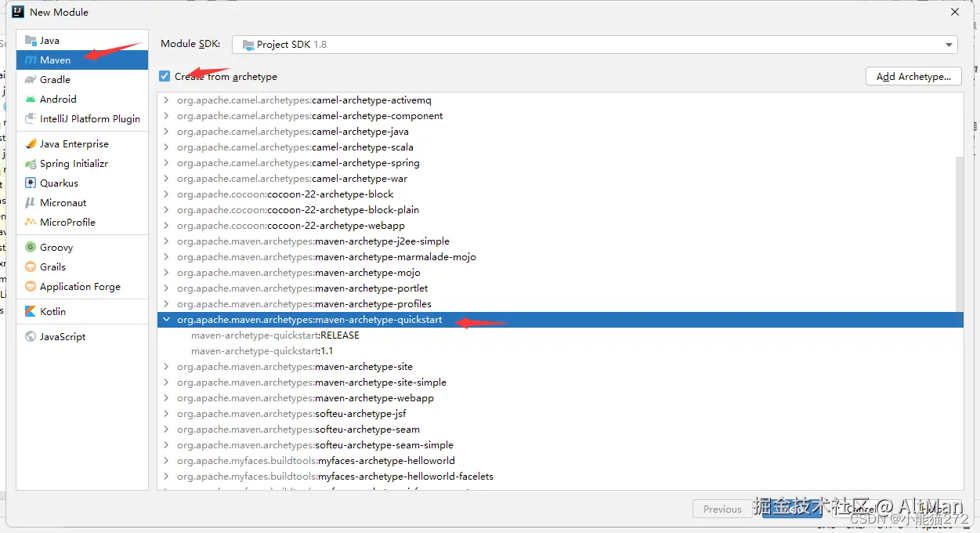This screenshot has width=980, height=533.
Task: Click the Previous button
Action: pos(722,509)
